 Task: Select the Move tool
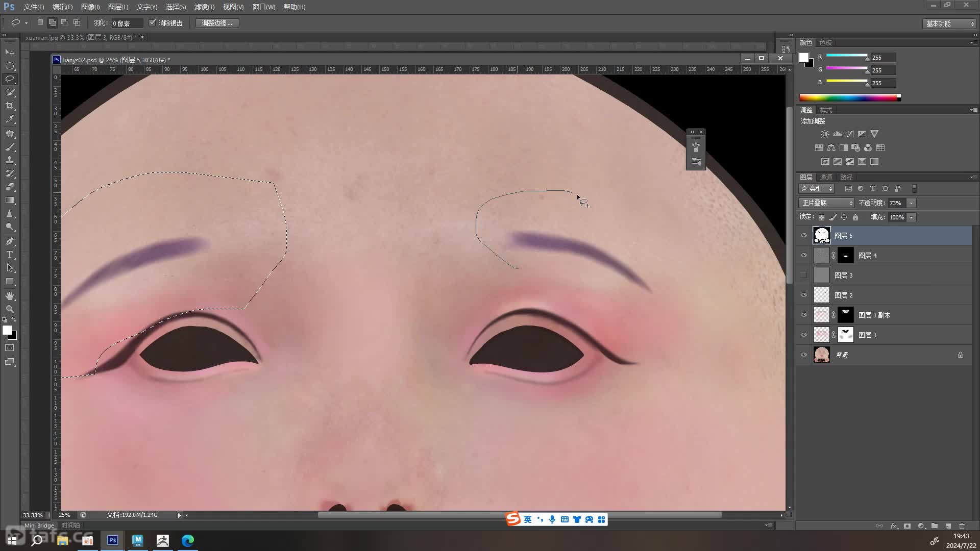pyautogui.click(x=10, y=53)
